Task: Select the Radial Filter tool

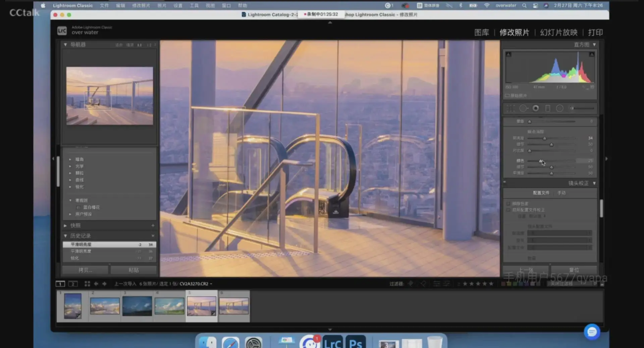Action: point(559,108)
